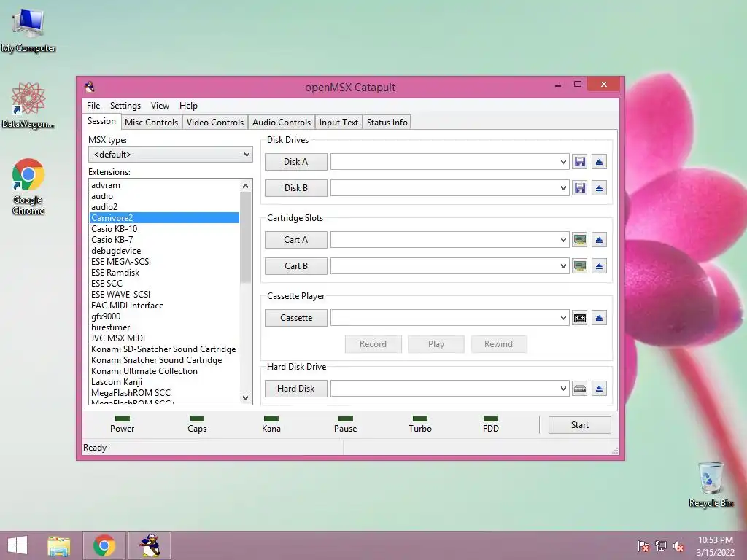This screenshot has height=560, width=747.
Task: Switch to Chrome in the taskbar
Action: [x=104, y=545]
